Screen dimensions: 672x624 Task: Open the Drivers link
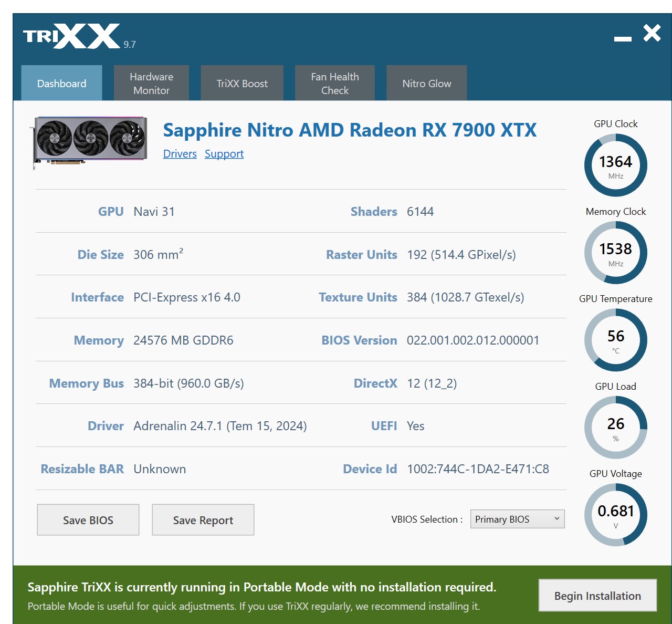click(x=180, y=154)
